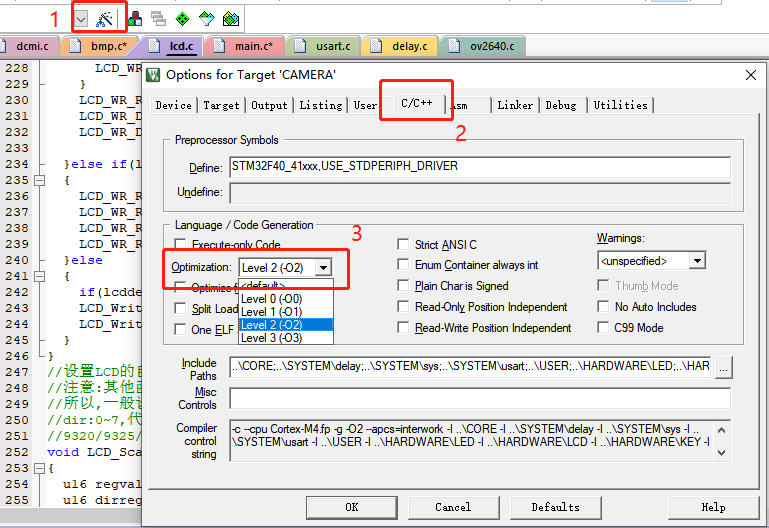Click into the Define input field
769x528 pixels.
(480, 167)
